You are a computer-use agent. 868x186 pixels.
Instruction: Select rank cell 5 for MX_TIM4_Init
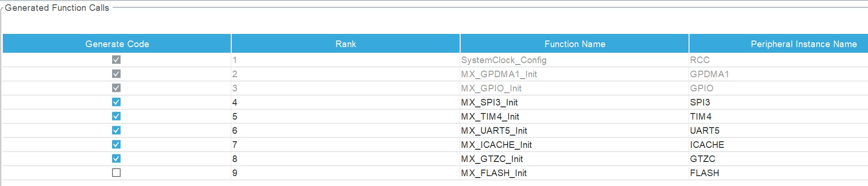(346, 116)
